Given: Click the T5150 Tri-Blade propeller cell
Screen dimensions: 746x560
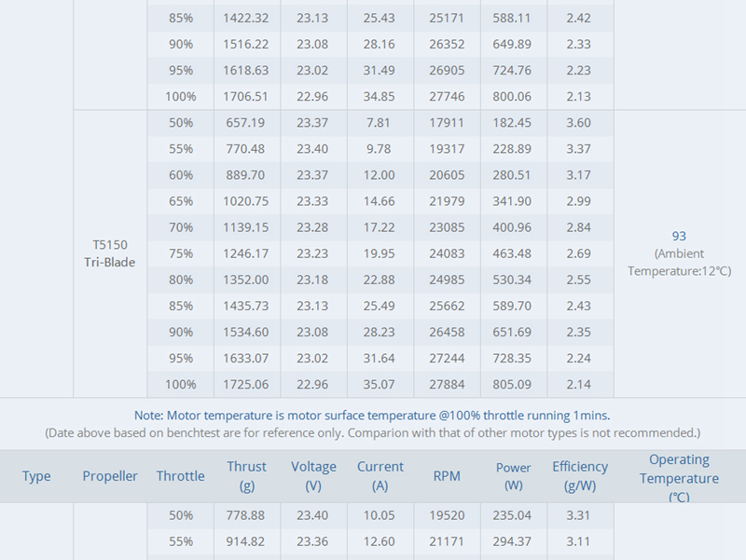Looking at the screenshot, I should point(109,253).
